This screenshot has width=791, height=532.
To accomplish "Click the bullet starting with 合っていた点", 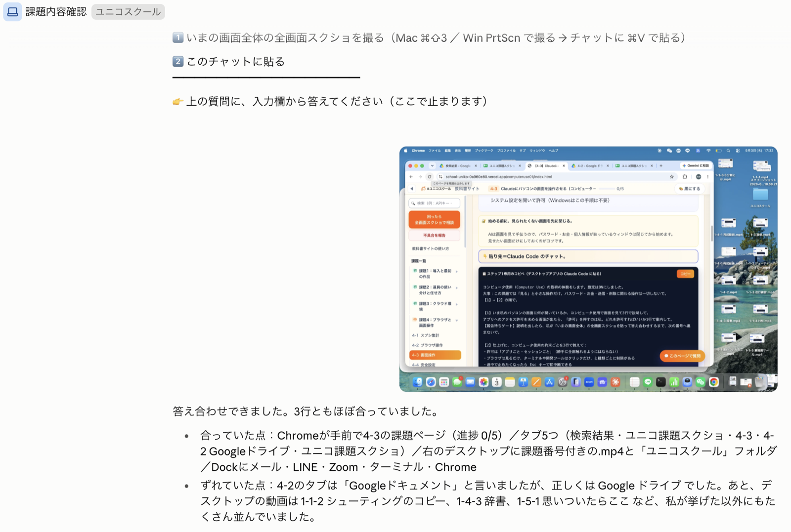I will [x=488, y=451].
